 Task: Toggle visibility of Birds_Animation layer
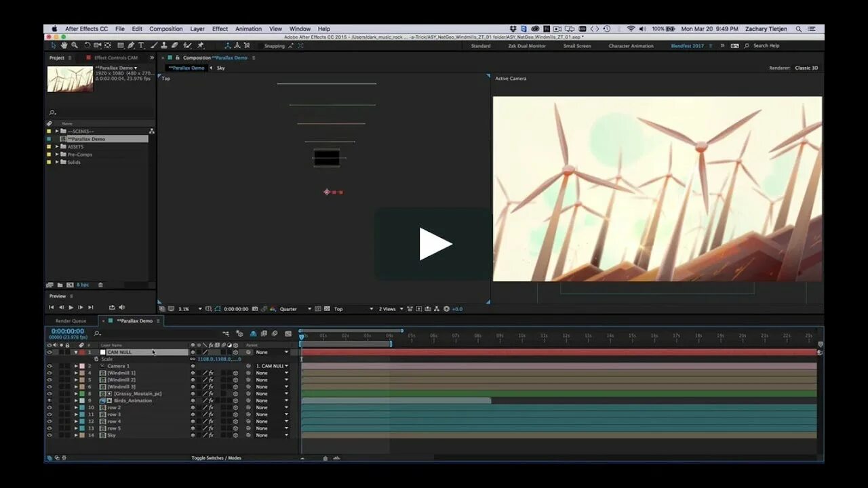coord(49,401)
